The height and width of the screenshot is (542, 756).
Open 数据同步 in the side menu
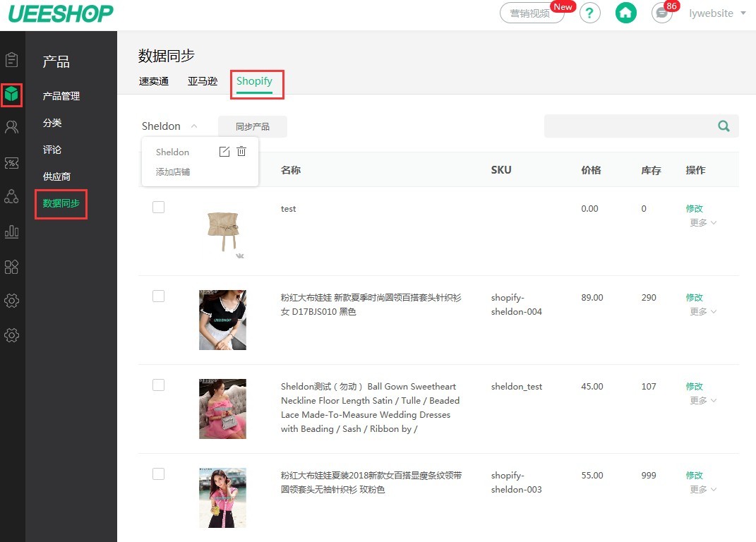click(61, 203)
